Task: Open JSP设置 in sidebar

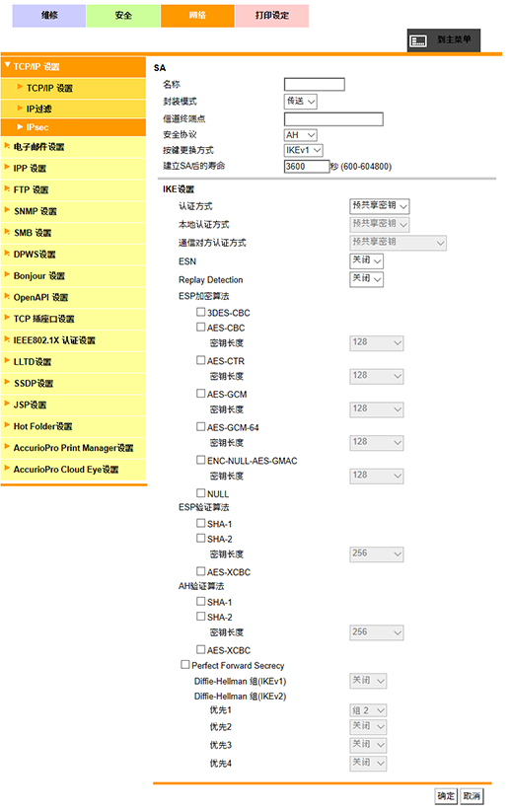Action: (x=74, y=405)
